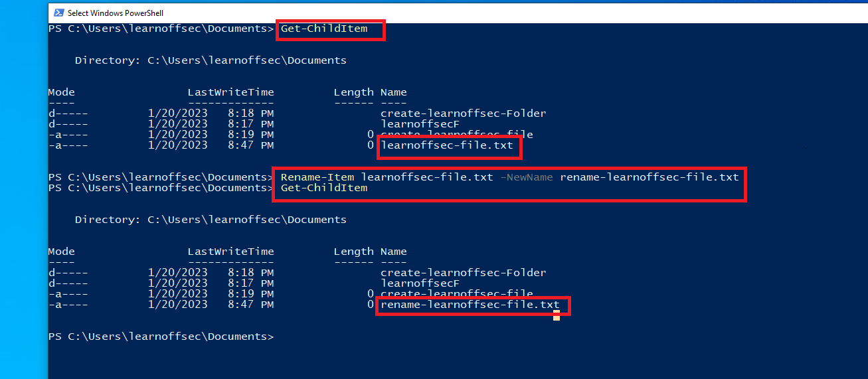Click the Get-ChildItem command on the first line
This screenshot has height=379, width=868.
(x=324, y=29)
